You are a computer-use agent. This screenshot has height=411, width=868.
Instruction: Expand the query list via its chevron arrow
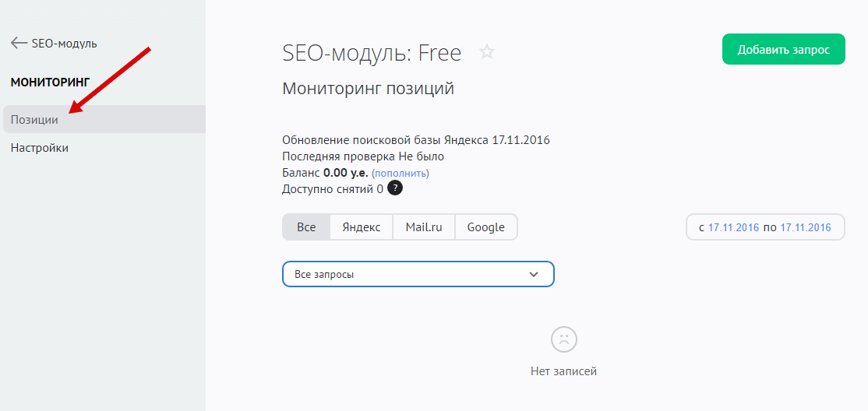click(534, 274)
